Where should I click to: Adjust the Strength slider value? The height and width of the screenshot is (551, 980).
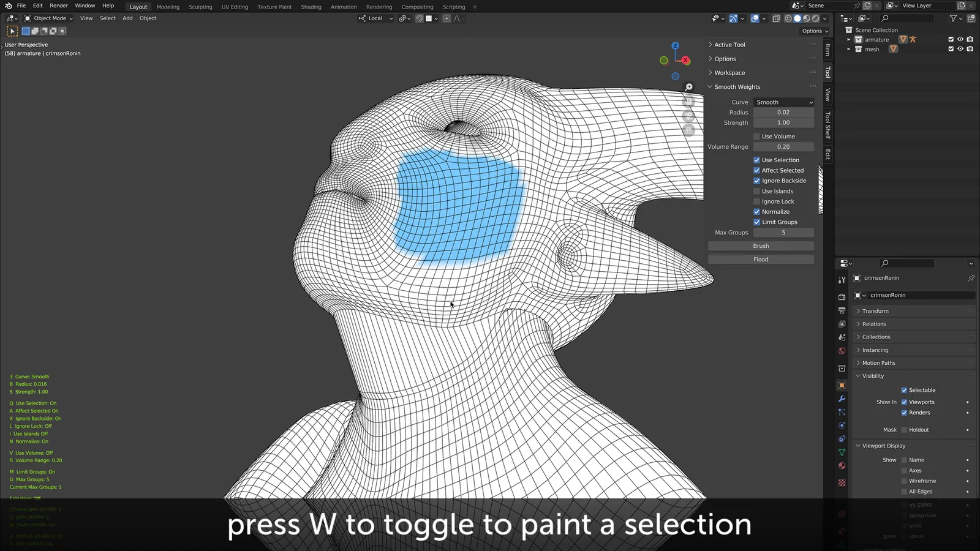pyautogui.click(x=783, y=122)
